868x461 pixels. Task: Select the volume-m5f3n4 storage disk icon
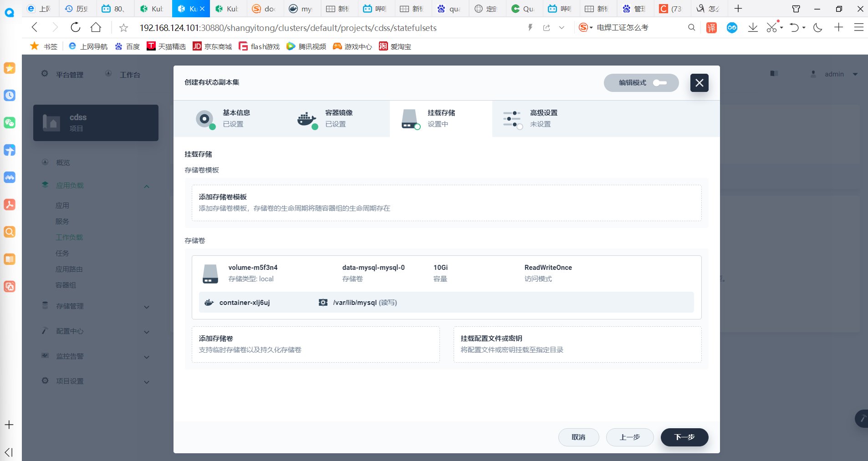coord(210,274)
